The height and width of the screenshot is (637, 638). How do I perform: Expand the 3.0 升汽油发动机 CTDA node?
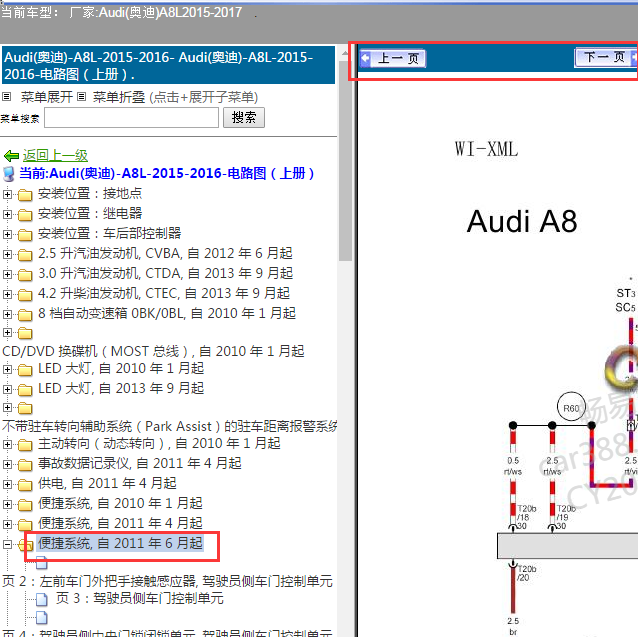point(7,274)
